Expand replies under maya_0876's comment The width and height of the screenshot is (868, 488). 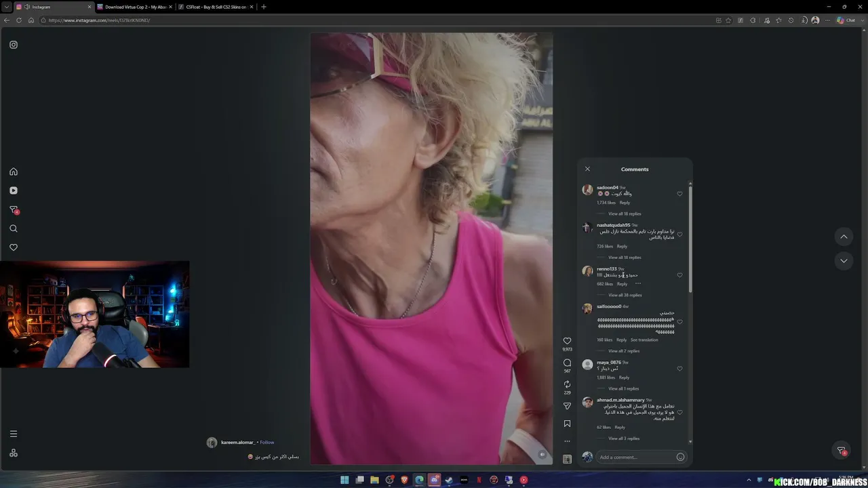624,388
